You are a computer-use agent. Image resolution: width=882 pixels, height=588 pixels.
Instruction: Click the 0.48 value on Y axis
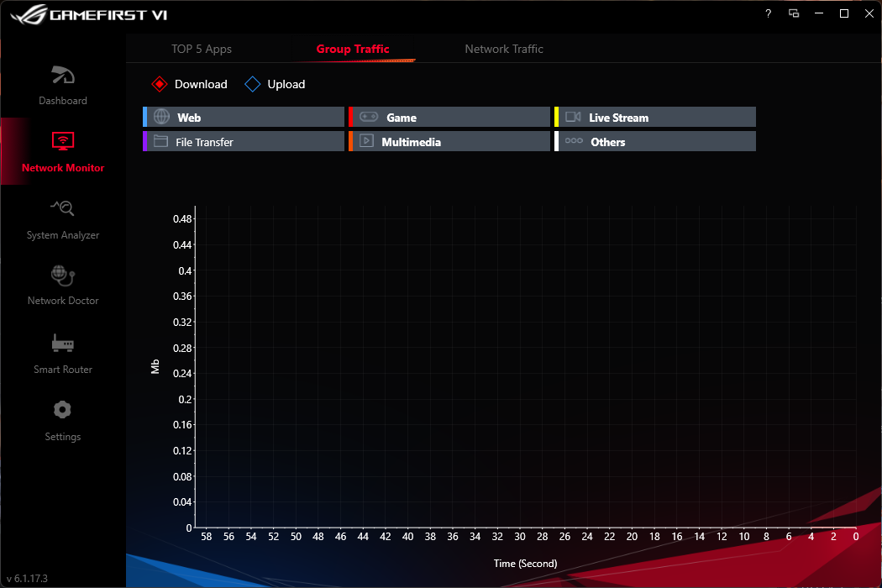coord(182,219)
